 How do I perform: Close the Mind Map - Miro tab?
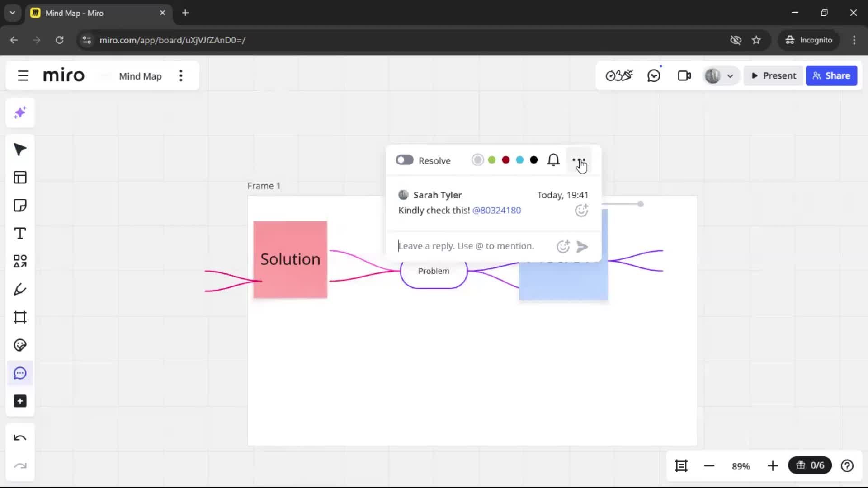162,13
